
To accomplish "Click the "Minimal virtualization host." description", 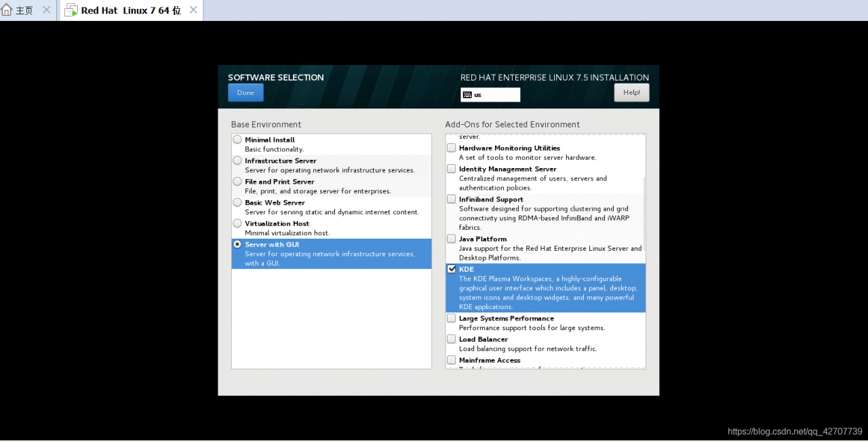I will coord(288,233).
